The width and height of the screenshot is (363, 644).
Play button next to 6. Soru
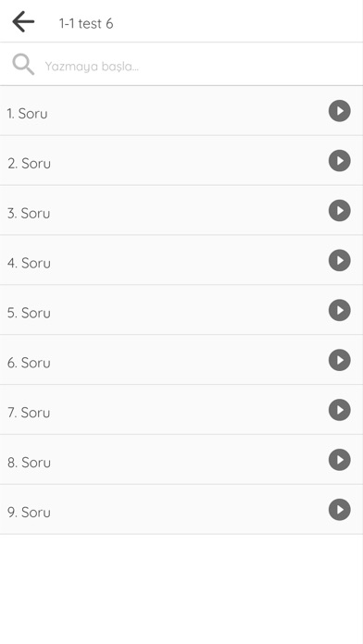tap(339, 360)
